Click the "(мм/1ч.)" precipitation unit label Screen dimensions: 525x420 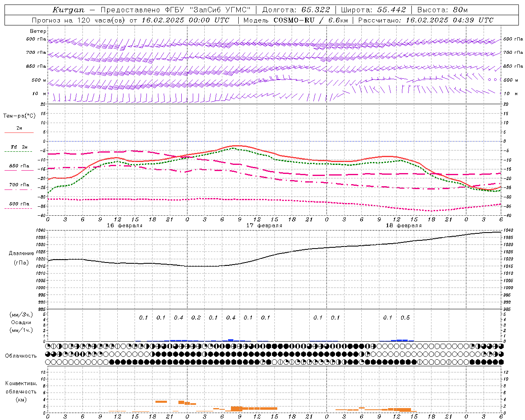pos(21,330)
